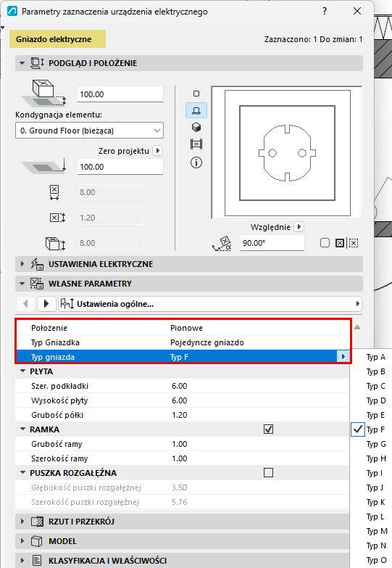Choose Typ M from socket list
This screenshot has width=392, height=568.
[377, 531]
